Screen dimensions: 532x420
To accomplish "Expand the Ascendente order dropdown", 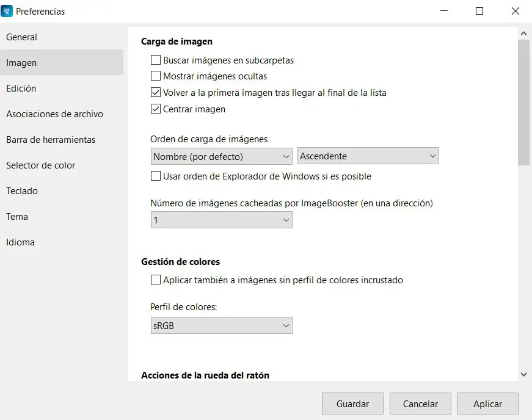I will 368,156.
